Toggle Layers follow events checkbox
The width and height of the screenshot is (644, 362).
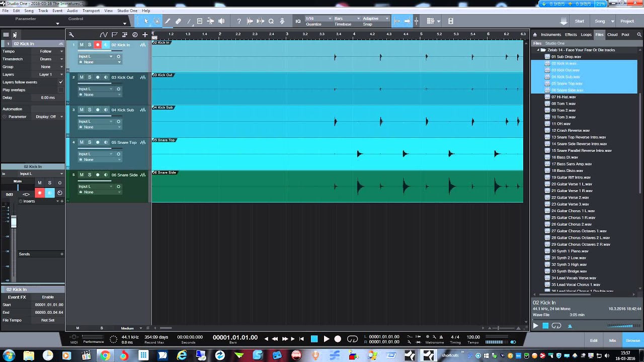tap(61, 82)
